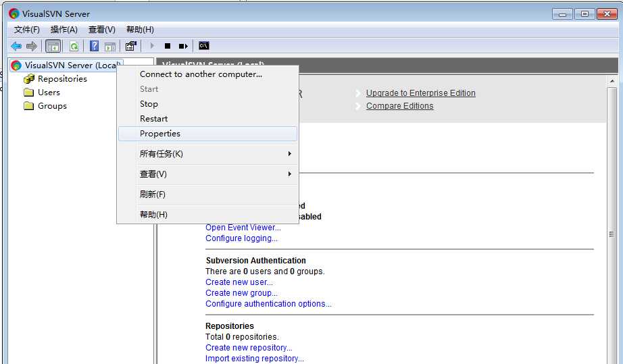Choose Start in the context menu
623x364 pixels.
(x=208, y=89)
